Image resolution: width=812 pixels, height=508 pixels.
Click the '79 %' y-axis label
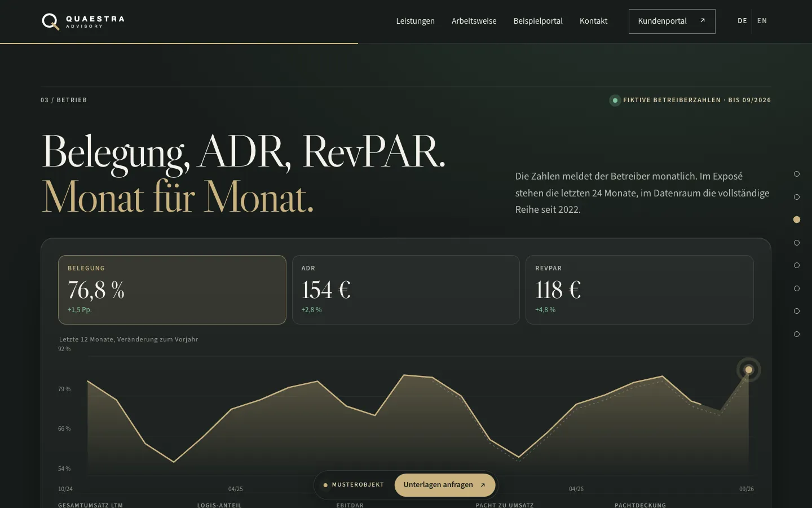coord(64,389)
